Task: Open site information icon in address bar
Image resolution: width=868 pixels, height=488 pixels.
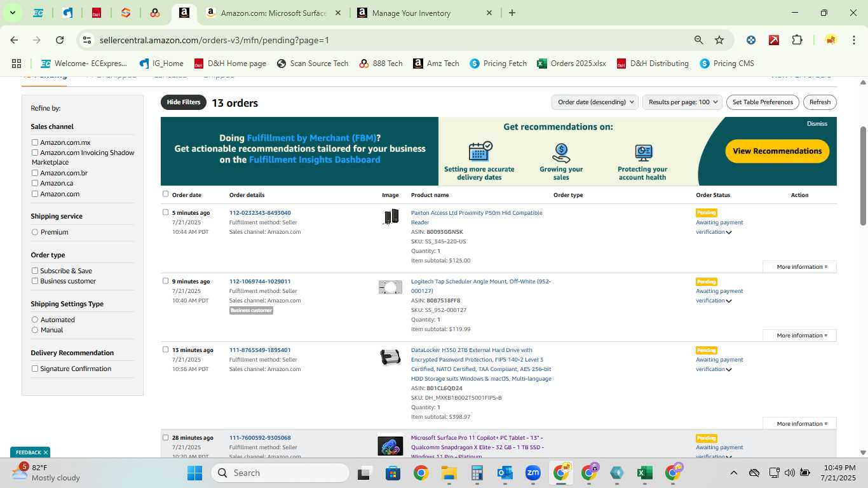Action: [x=87, y=40]
